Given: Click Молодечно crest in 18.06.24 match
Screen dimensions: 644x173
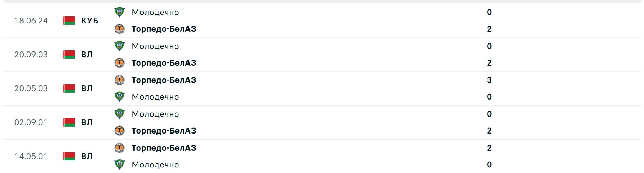Looking at the screenshot, I should point(119,12).
